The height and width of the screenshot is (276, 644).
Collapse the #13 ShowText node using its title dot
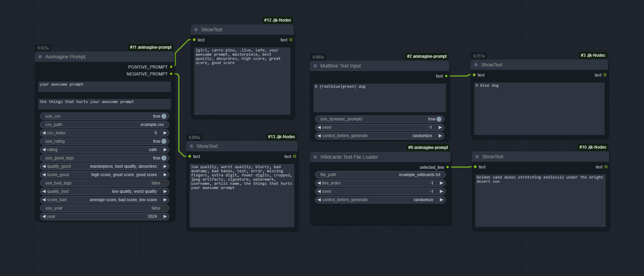pyautogui.click(x=191, y=146)
